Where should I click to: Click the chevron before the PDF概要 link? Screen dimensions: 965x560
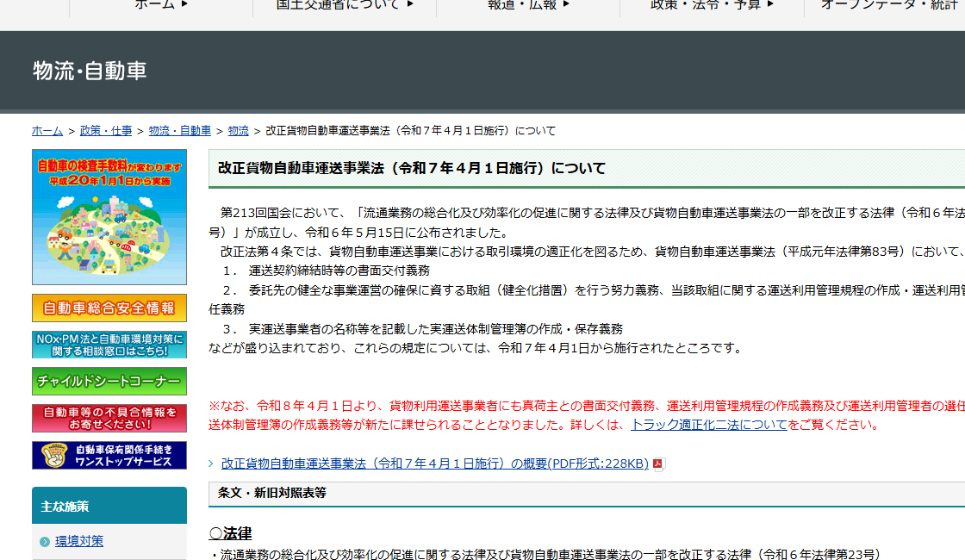tap(211, 464)
